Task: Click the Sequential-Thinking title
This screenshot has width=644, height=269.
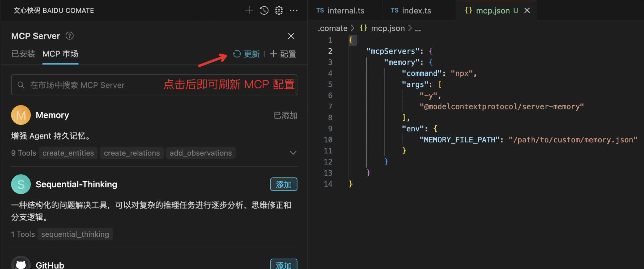Action: pos(76,184)
